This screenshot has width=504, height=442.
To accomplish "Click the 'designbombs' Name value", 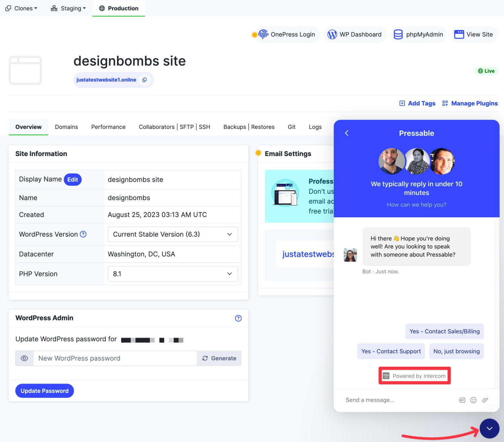I will [x=129, y=198].
